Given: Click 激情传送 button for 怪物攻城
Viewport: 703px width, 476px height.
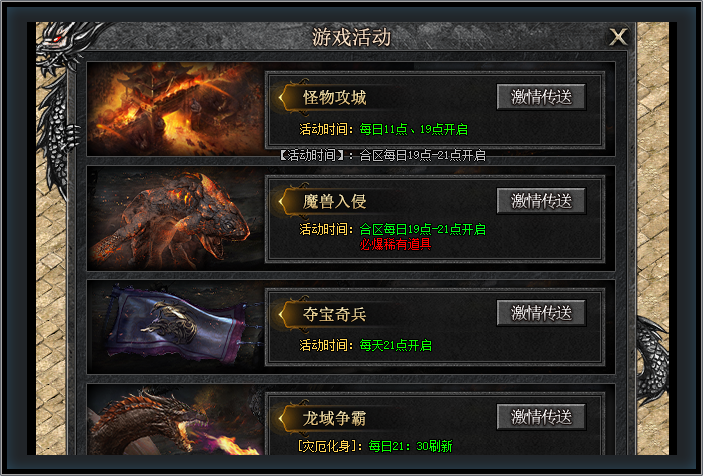Looking at the screenshot, I should tap(541, 97).
